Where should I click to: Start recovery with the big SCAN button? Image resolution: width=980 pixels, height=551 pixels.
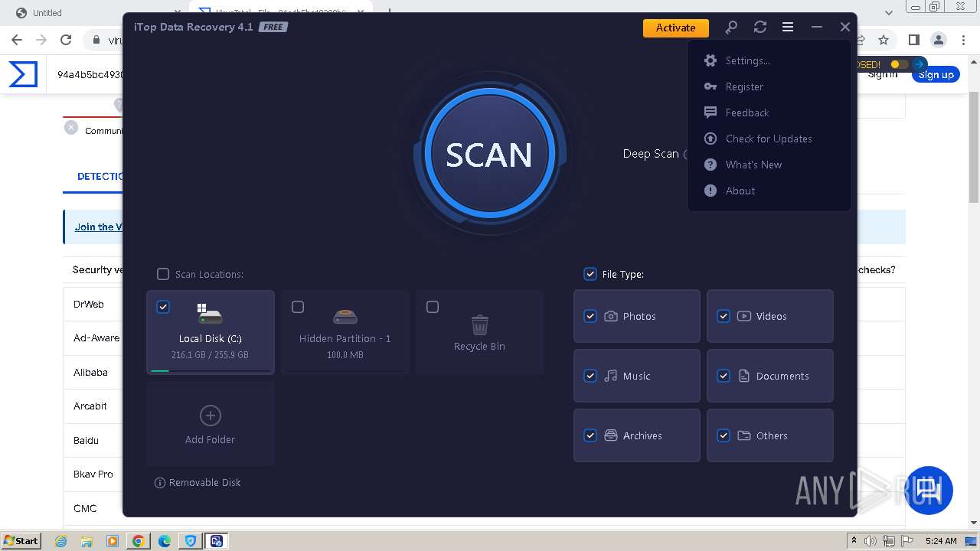[x=488, y=154]
